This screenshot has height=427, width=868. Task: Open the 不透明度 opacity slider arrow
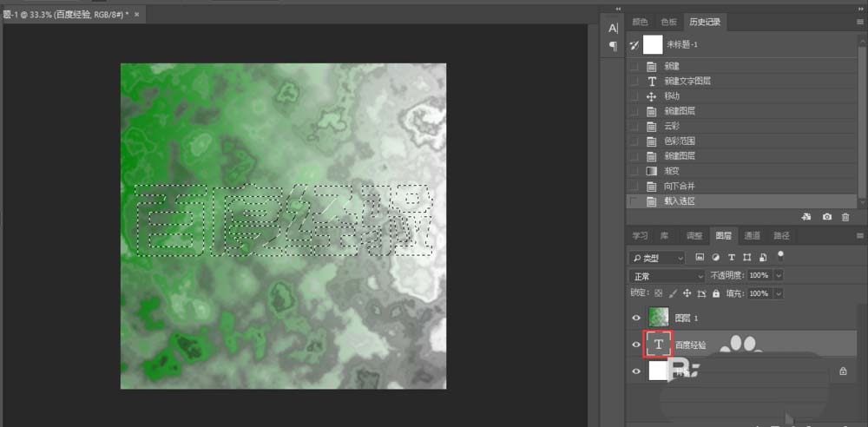[x=779, y=275]
